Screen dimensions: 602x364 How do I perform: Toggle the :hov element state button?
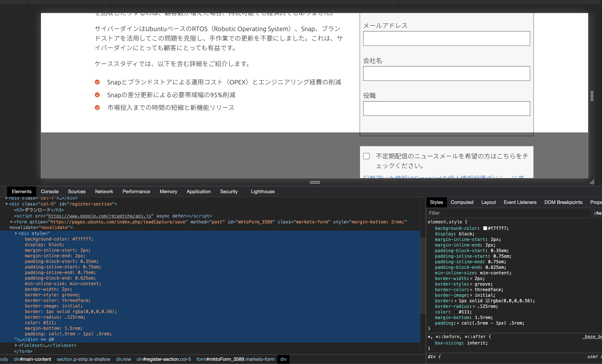coord(598,213)
